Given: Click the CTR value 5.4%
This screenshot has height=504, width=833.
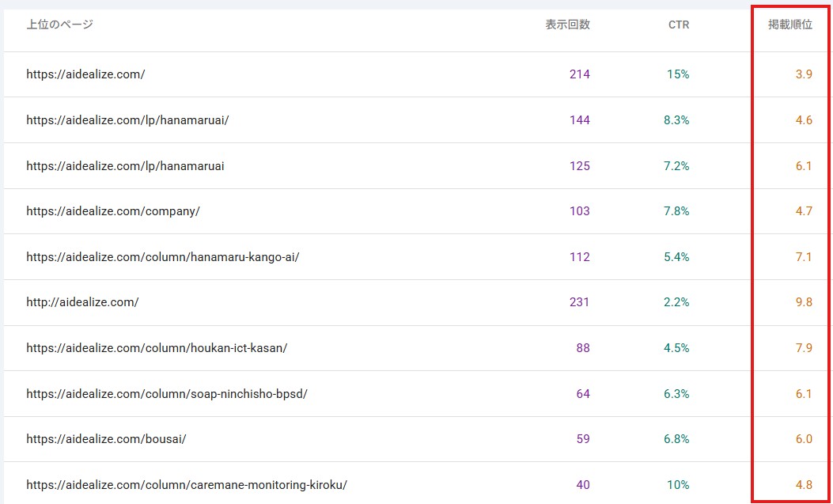Looking at the screenshot, I should point(676,257).
